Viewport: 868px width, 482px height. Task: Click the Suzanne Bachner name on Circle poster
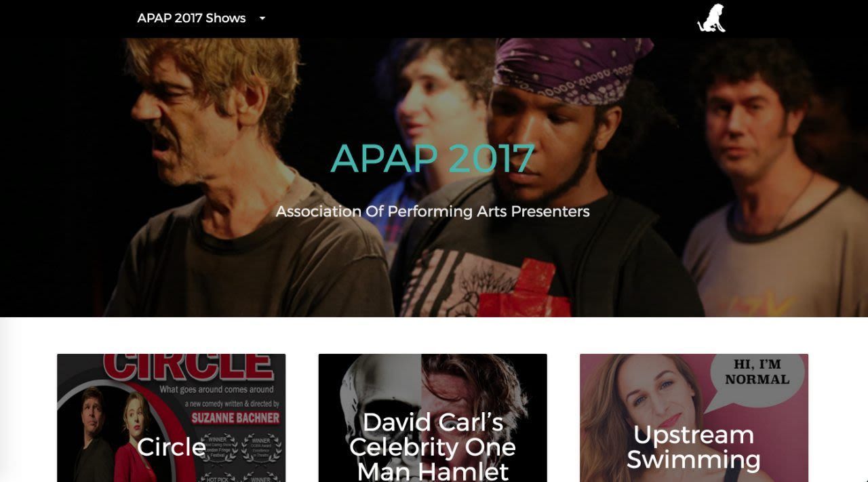pyautogui.click(x=235, y=418)
